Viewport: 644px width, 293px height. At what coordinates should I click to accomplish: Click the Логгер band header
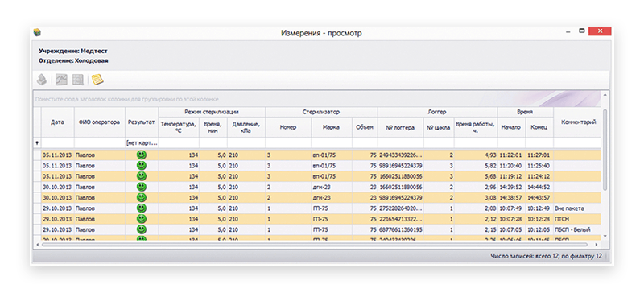click(x=438, y=112)
